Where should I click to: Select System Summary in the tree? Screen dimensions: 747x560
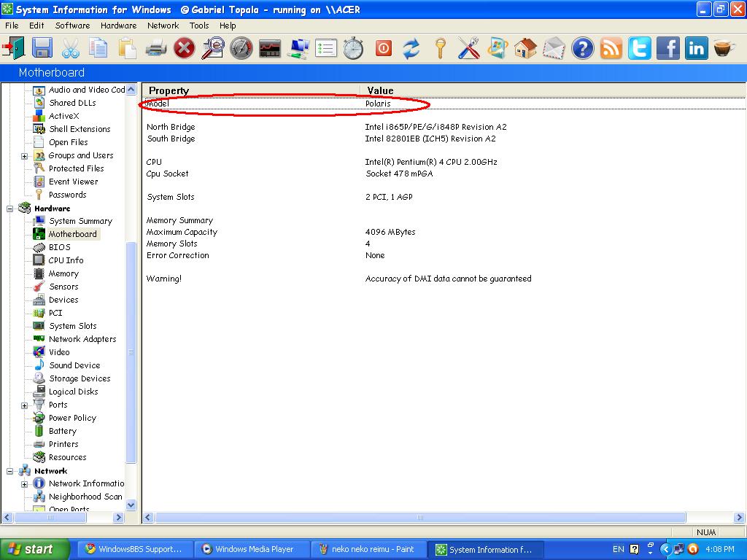tap(80, 221)
